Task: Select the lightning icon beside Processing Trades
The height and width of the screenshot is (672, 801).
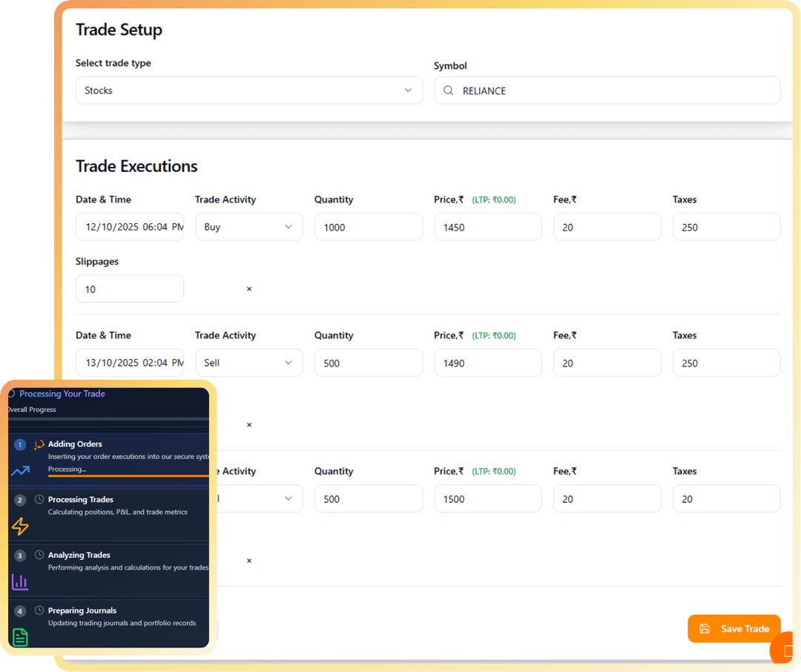Action: pos(19,527)
